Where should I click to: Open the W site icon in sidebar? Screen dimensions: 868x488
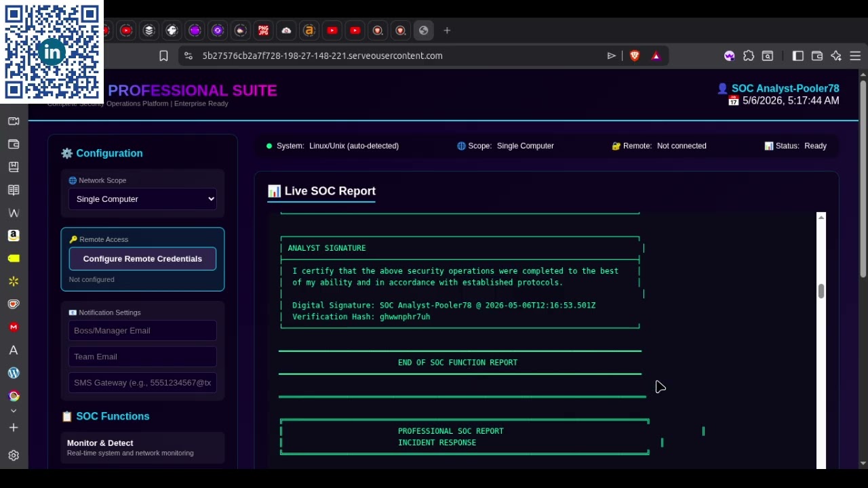point(14,213)
